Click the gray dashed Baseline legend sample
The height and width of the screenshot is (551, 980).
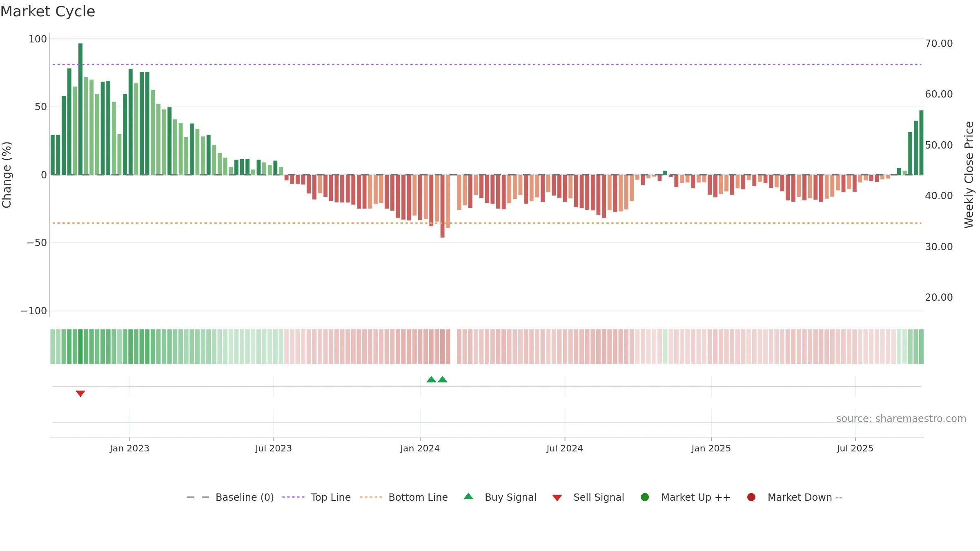pyautogui.click(x=198, y=497)
